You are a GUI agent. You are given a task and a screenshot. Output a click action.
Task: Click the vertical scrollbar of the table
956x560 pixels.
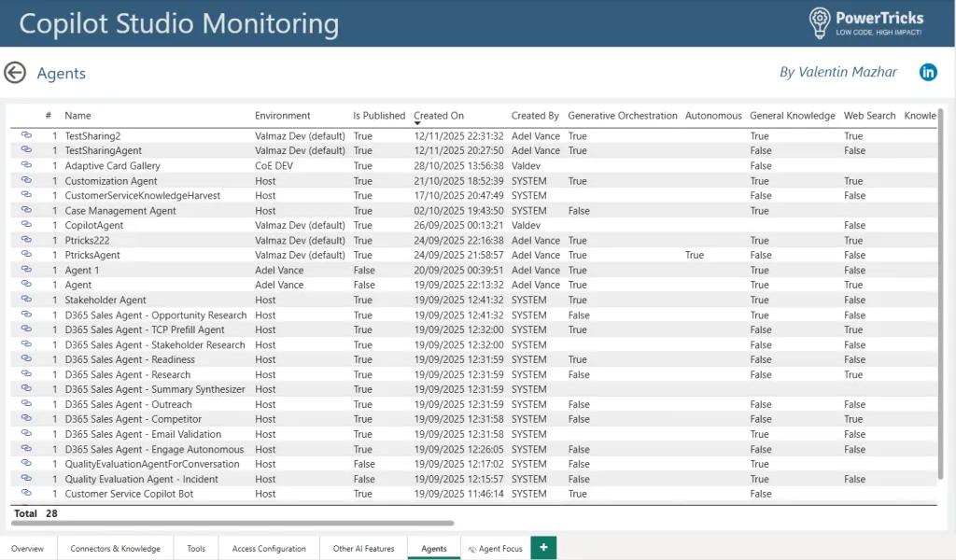pyautogui.click(x=941, y=292)
